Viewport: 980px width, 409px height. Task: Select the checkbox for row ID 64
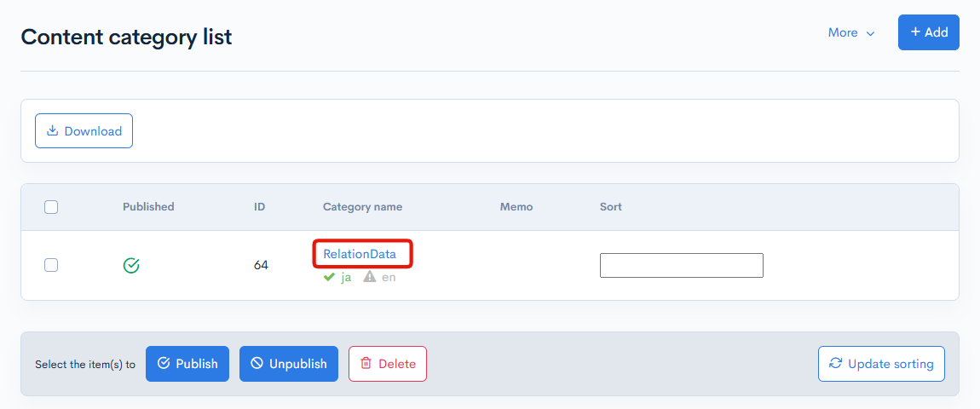51,265
